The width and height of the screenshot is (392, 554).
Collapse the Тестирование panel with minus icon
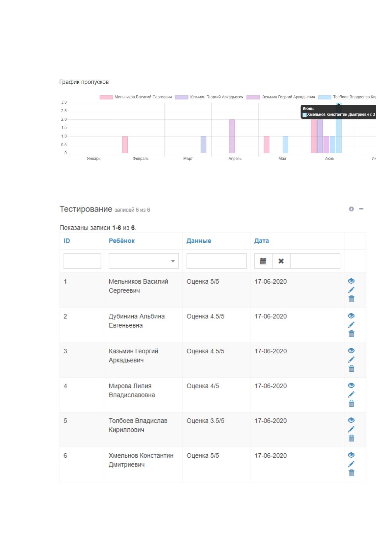pyautogui.click(x=361, y=209)
